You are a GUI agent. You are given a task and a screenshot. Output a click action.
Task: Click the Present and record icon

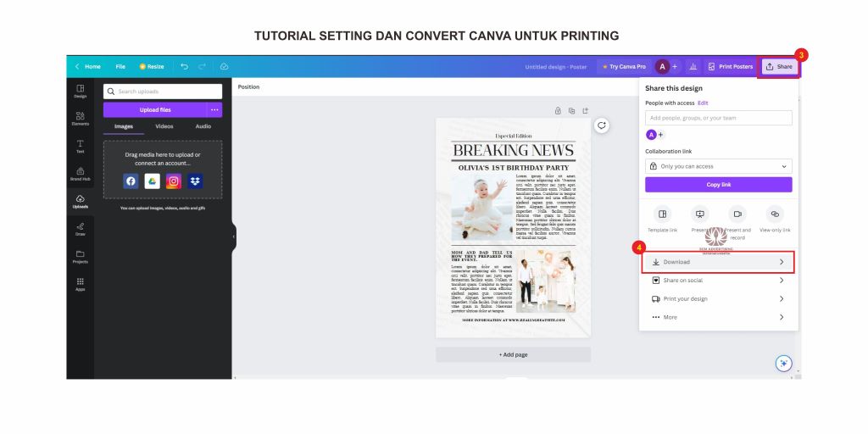click(x=737, y=214)
